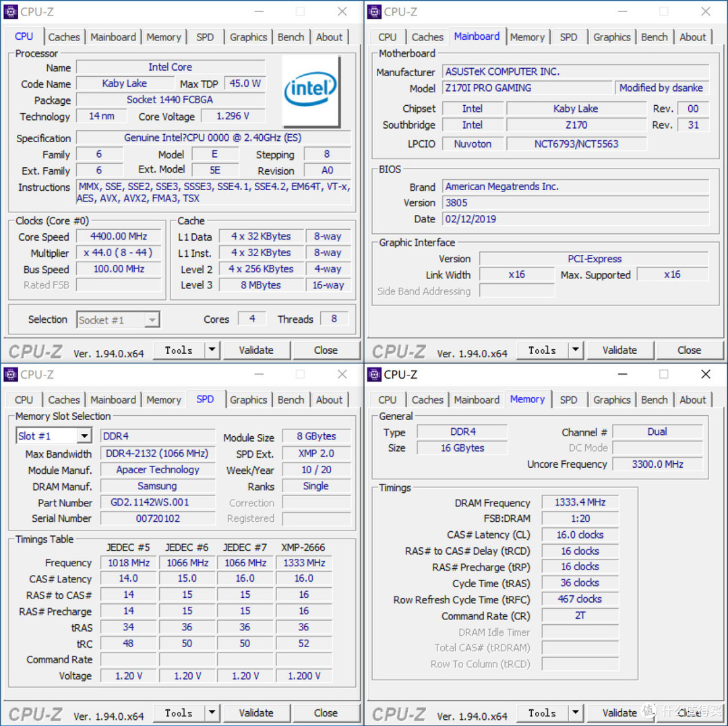Click the Close button in the CPU window
Screen dimensions: 728x726
tap(326, 350)
